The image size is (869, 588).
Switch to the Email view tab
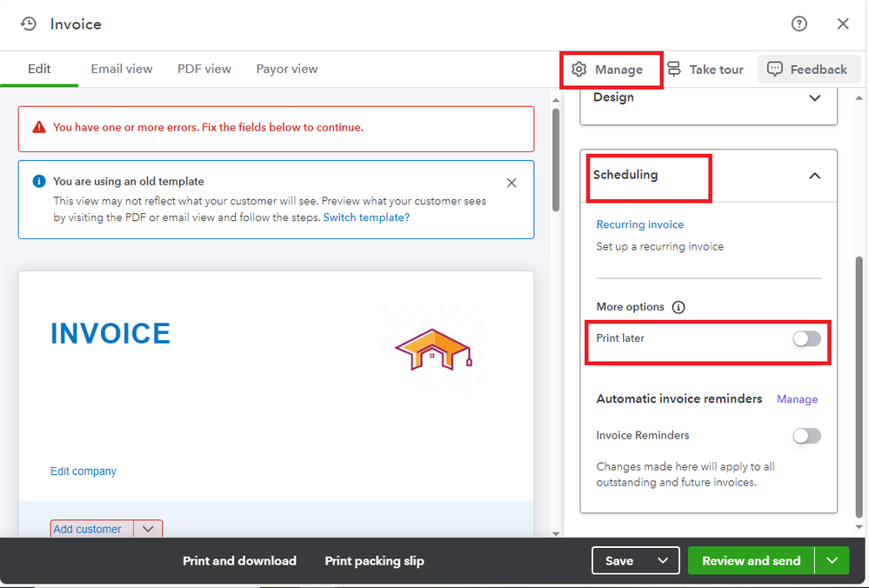click(122, 70)
